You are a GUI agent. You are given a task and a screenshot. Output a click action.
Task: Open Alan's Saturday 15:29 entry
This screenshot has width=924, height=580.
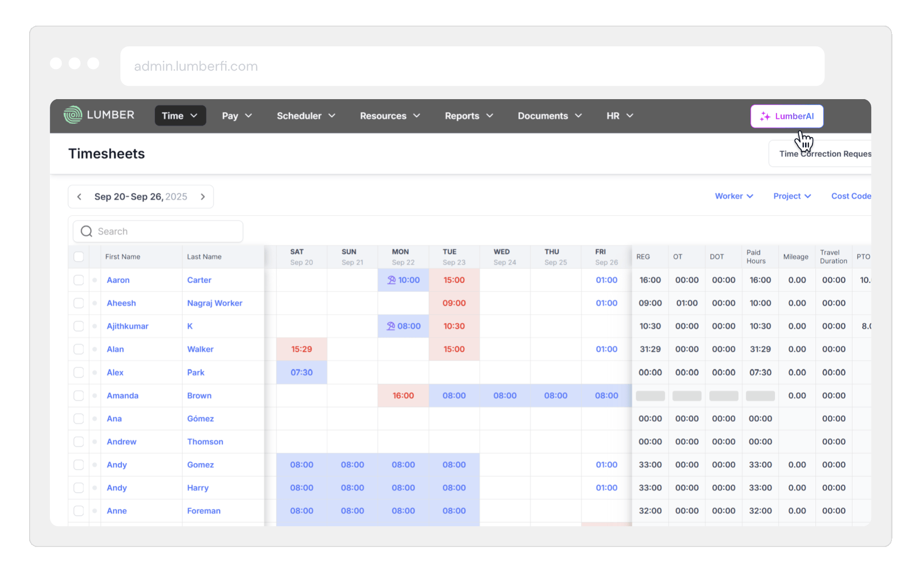pyautogui.click(x=302, y=349)
